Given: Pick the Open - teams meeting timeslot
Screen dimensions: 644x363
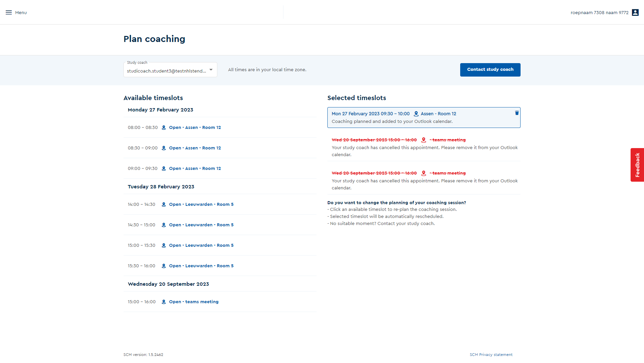Looking at the screenshot, I should tap(194, 302).
